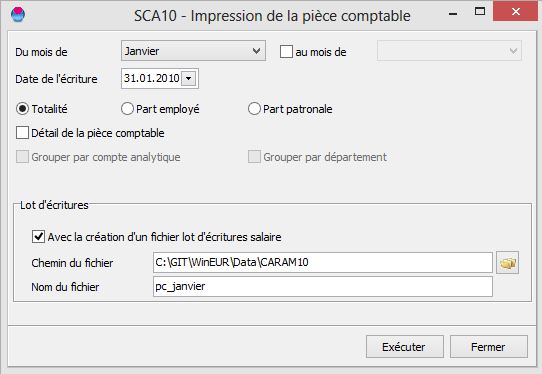Choose the Part patronale radio button
Image resolution: width=542 pixels, height=374 pixels.
click(x=254, y=109)
